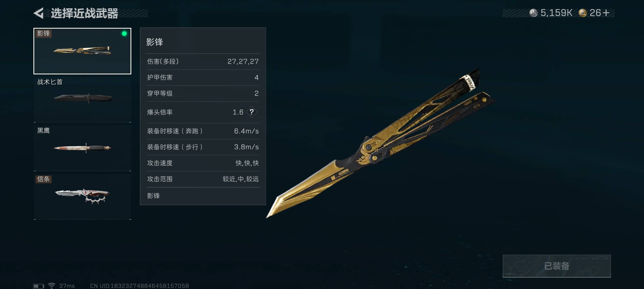
Task: Click the 5,159K currency balance
Action: pos(556,13)
